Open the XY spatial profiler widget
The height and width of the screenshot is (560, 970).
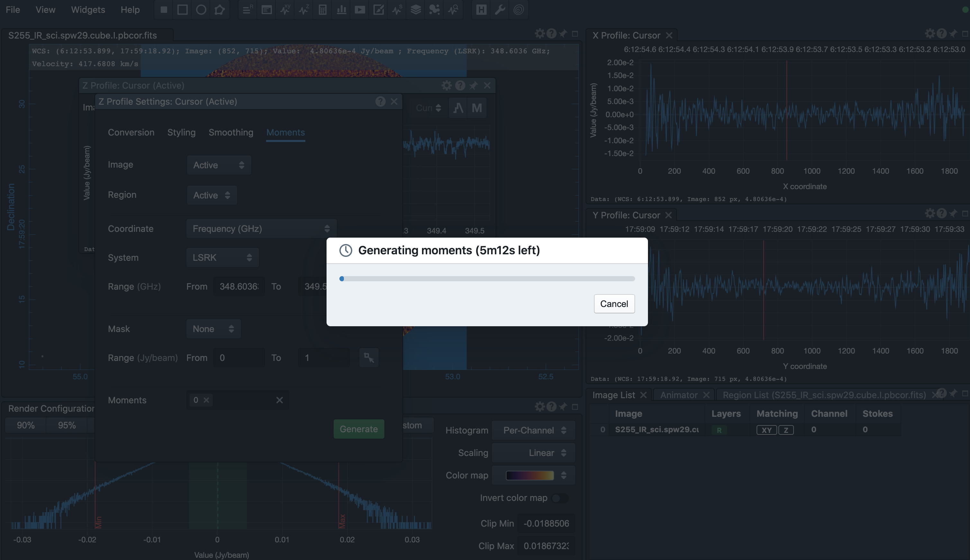285,10
